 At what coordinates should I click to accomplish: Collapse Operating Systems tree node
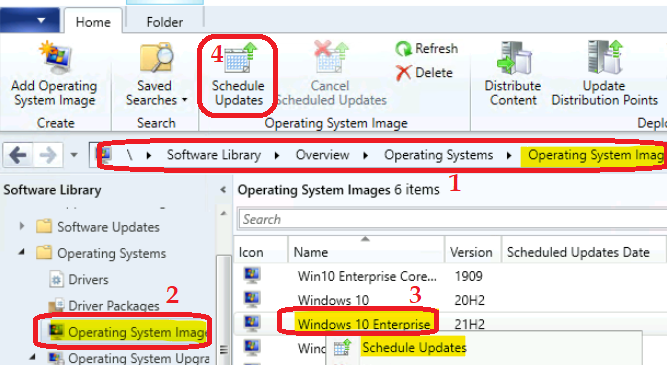tap(21, 253)
